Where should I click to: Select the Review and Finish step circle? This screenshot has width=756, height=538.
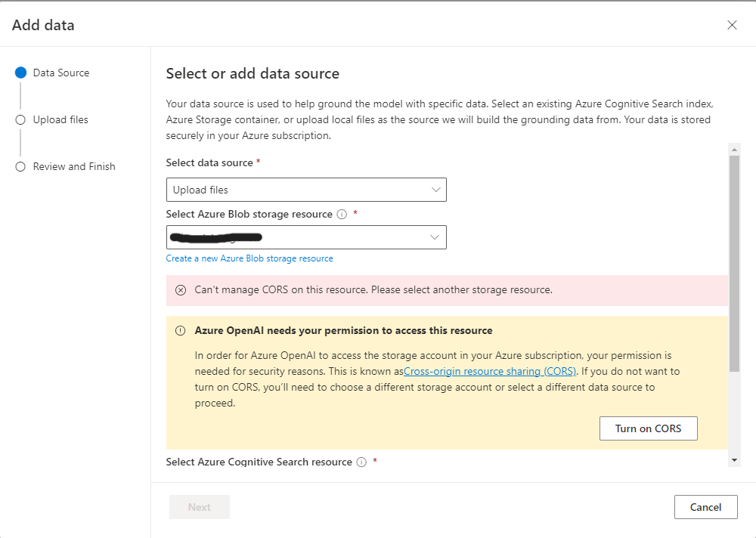tap(20, 167)
